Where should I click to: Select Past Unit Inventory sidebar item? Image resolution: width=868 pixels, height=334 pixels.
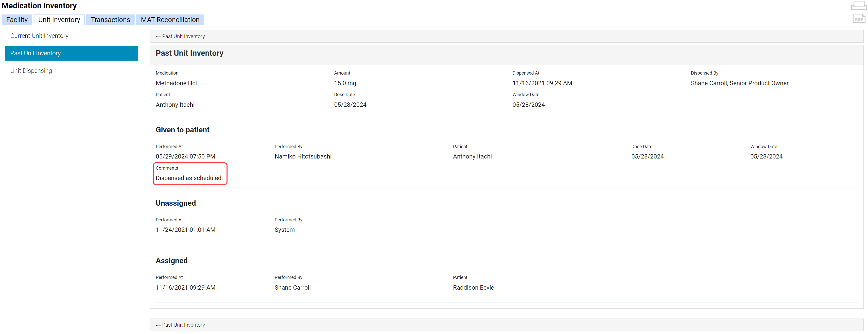(35, 53)
